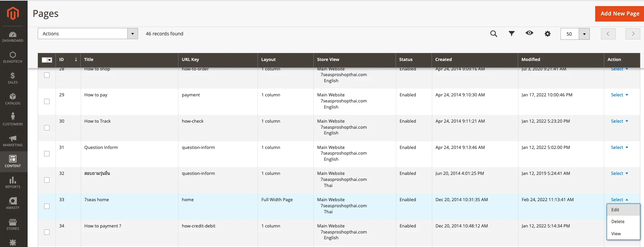Tick checkbox for How to Track row

pos(47,128)
